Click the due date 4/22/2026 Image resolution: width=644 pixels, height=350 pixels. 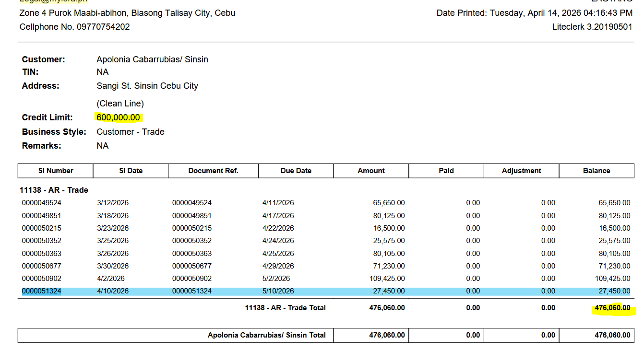278,228
